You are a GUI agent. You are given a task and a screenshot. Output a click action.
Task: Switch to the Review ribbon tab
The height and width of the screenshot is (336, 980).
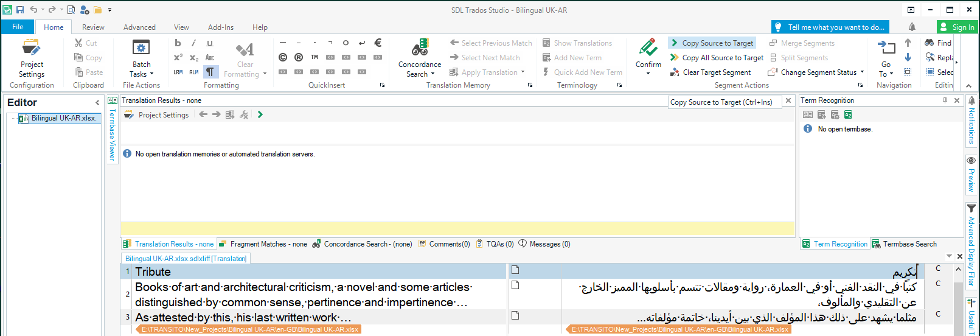point(93,27)
